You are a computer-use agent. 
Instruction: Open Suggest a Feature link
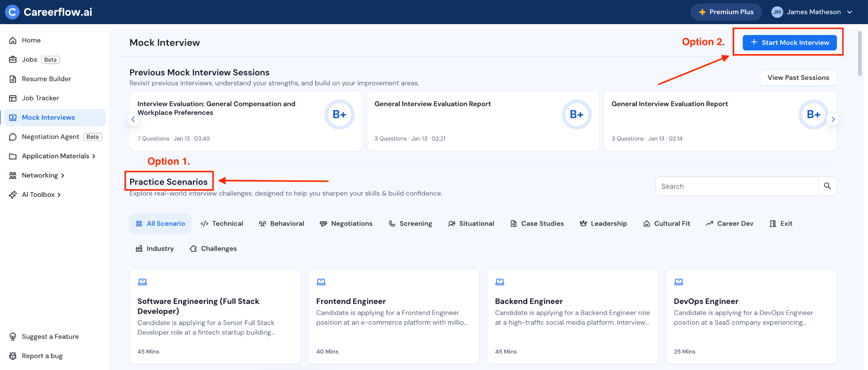(55, 337)
